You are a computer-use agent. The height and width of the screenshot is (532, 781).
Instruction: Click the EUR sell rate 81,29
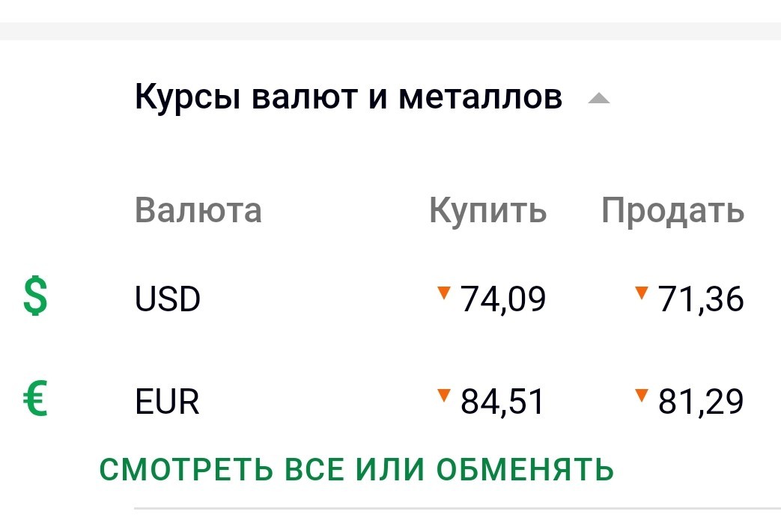tap(701, 403)
